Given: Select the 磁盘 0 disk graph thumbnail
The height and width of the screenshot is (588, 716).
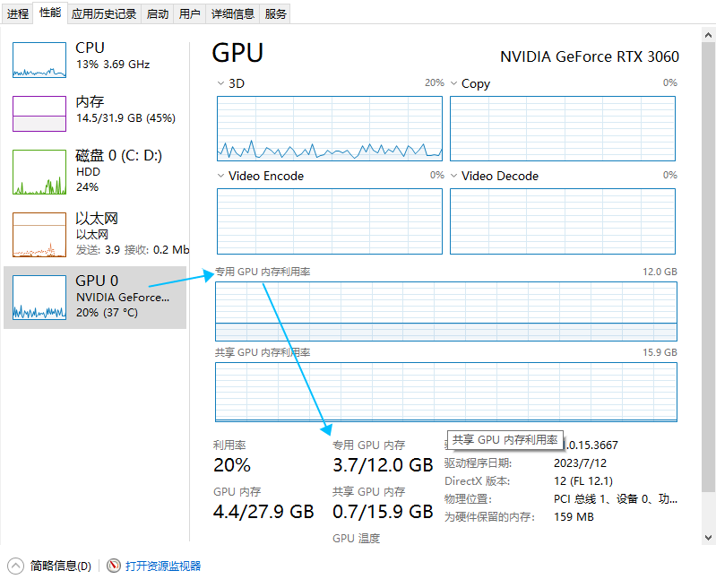Looking at the screenshot, I should click(x=39, y=172).
